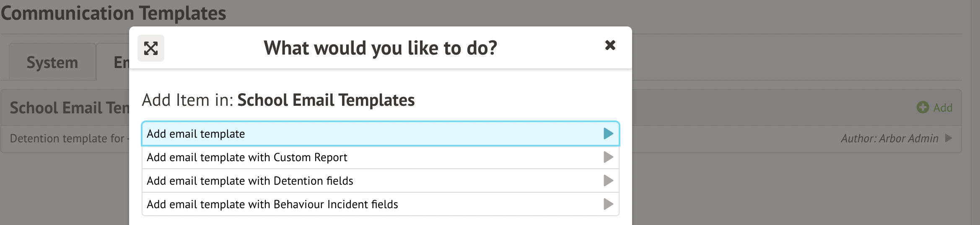Choose 'Add email template with Custom Report'
This screenshot has height=225, width=980.
247,157
